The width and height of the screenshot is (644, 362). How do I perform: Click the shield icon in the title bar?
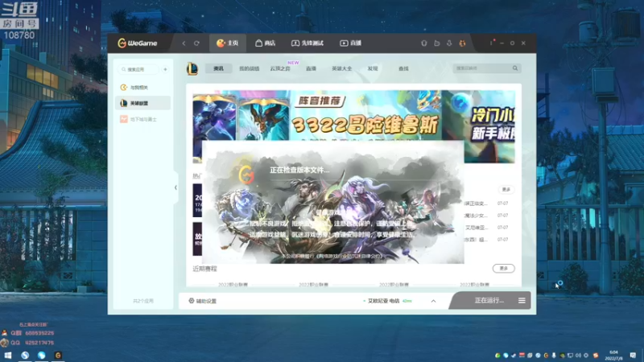(424, 43)
